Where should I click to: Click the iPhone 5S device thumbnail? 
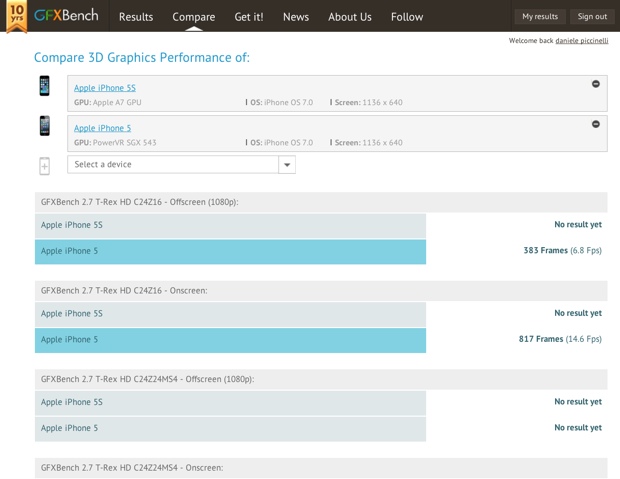[45, 86]
